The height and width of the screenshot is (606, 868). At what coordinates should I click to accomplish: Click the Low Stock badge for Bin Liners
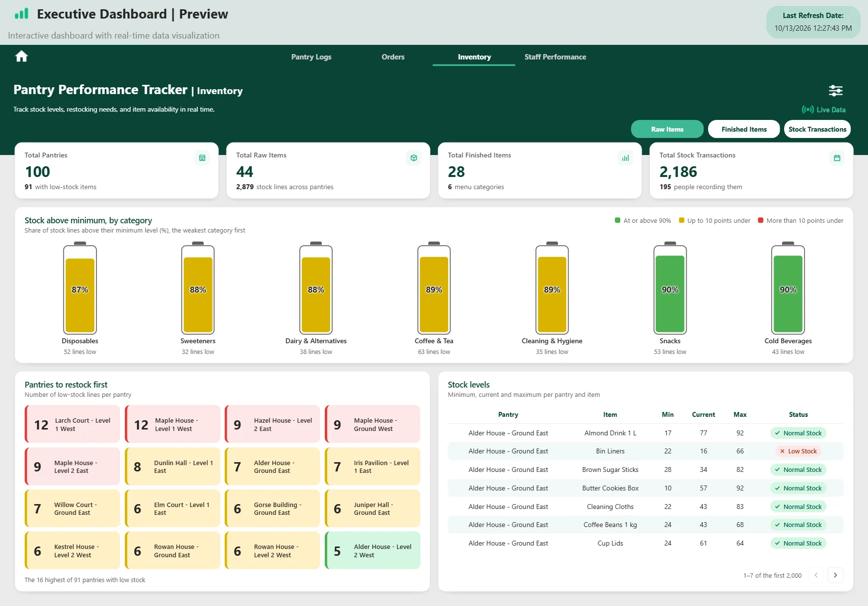[x=798, y=451]
